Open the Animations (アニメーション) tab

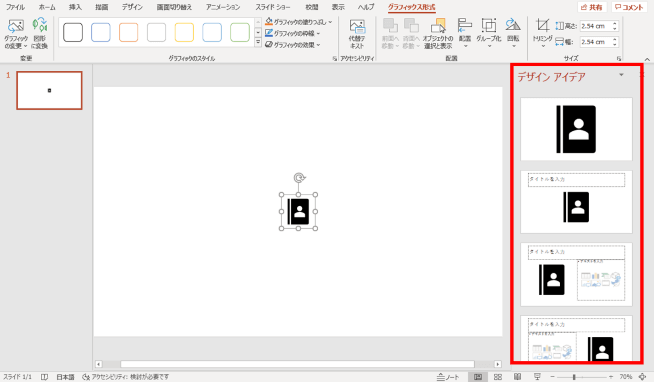(x=223, y=7)
